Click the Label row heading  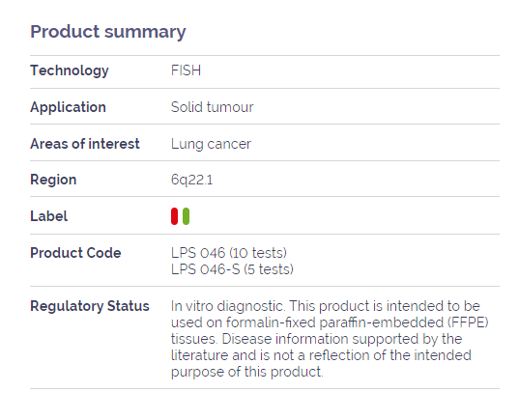pos(48,216)
